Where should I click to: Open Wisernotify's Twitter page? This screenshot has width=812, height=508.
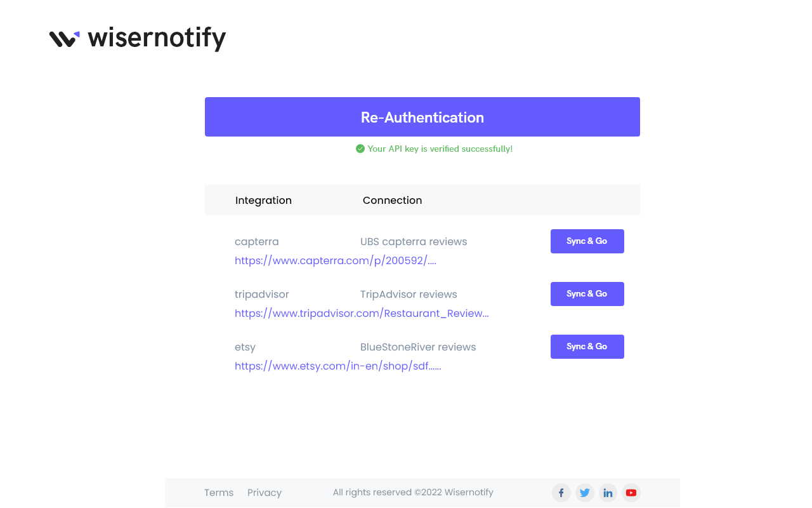coord(584,492)
